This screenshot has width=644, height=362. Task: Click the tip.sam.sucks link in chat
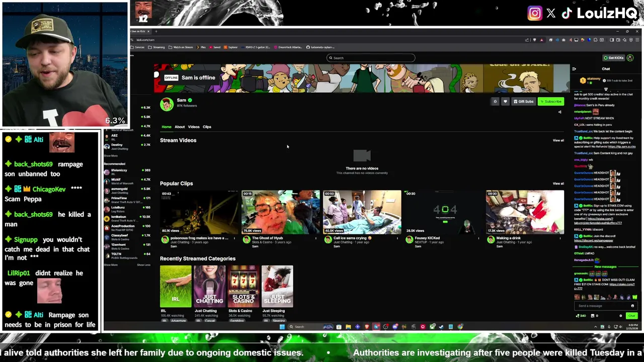point(621,147)
